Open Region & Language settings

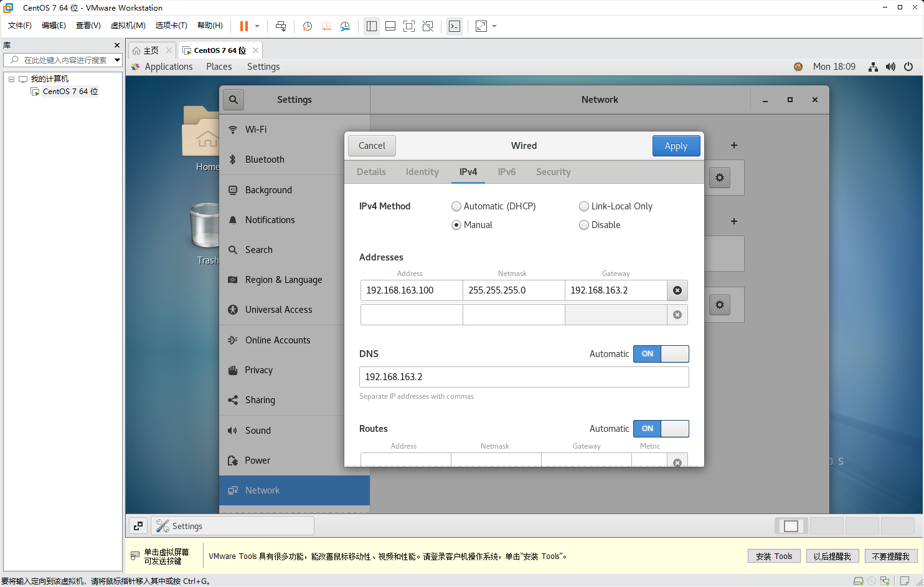point(295,280)
